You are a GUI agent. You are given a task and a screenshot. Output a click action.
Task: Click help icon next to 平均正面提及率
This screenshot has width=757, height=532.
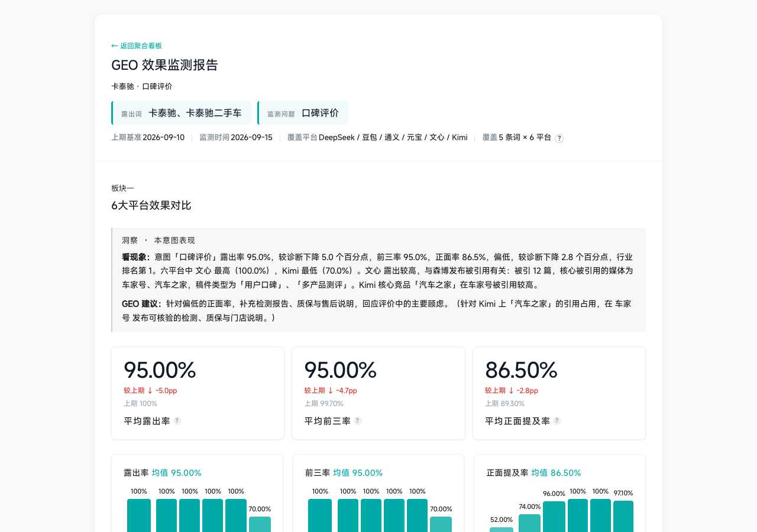coord(557,421)
